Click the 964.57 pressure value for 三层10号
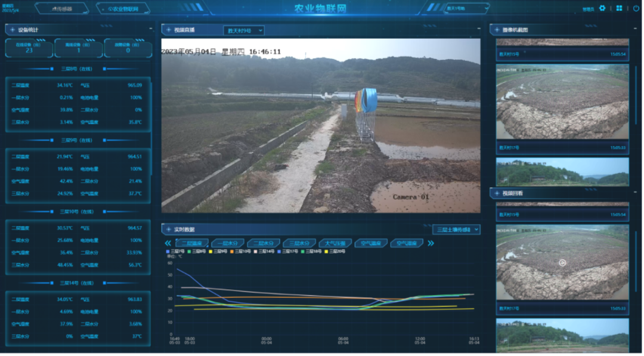Image resolution: width=644 pixels, height=356 pixels. (x=135, y=228)
